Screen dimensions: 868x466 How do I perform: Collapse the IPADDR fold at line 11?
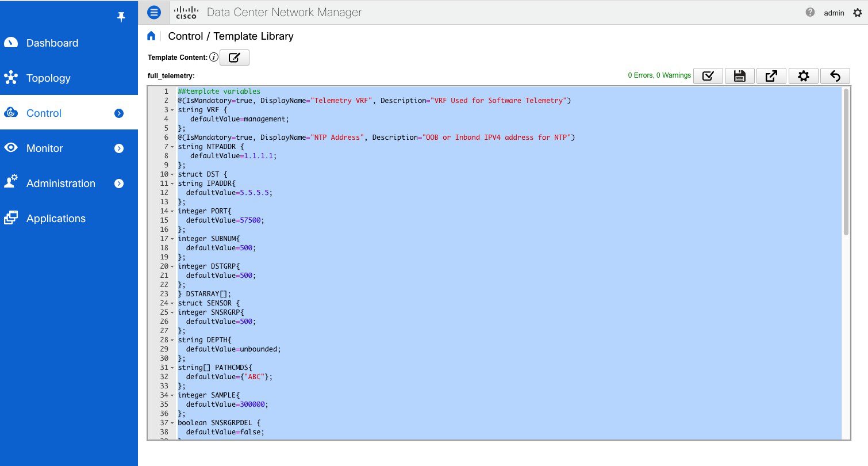click(172, 184)
